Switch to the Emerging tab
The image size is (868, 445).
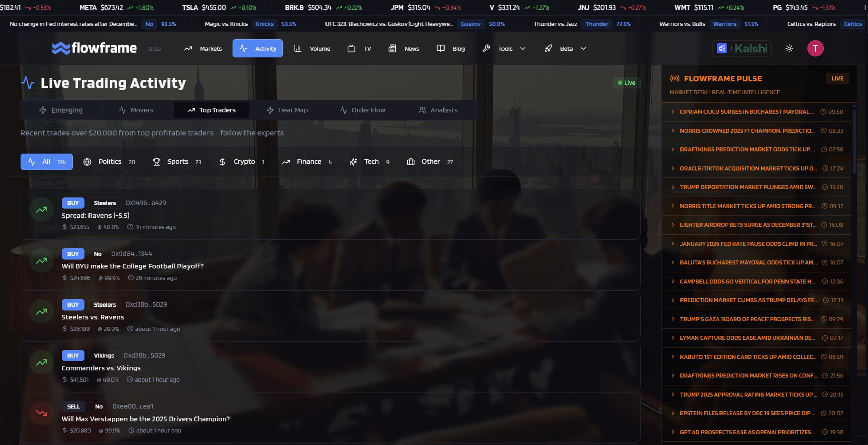(61, 110)
